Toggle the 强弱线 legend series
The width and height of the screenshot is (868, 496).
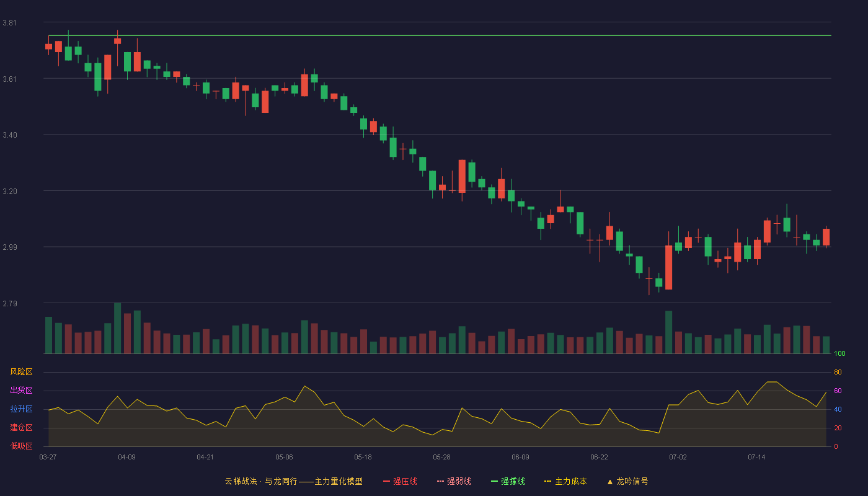[454, 481]
